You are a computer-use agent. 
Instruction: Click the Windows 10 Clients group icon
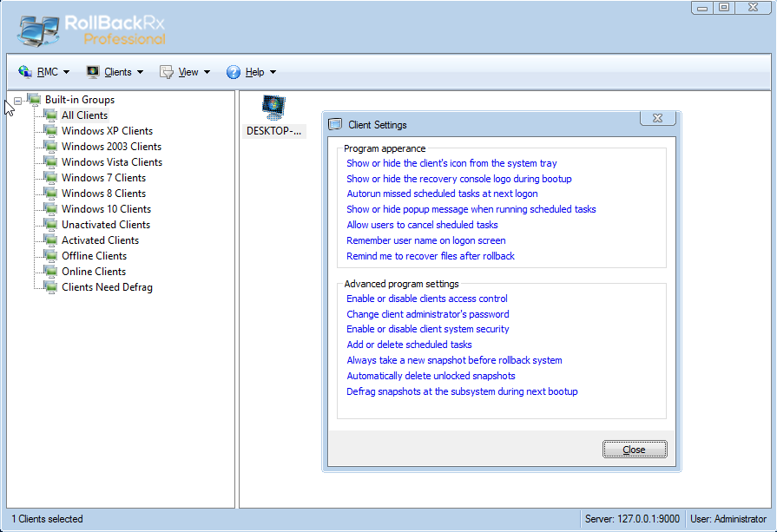point(50,209)
